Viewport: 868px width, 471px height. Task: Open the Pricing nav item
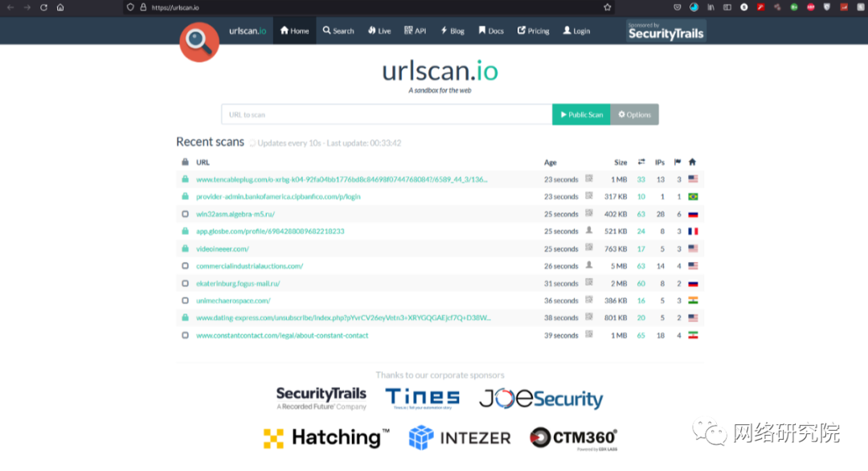533,31
